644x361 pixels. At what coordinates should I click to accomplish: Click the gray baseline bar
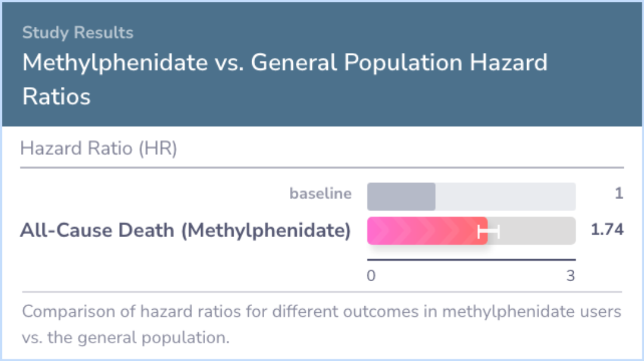click(x=401, y=197)
